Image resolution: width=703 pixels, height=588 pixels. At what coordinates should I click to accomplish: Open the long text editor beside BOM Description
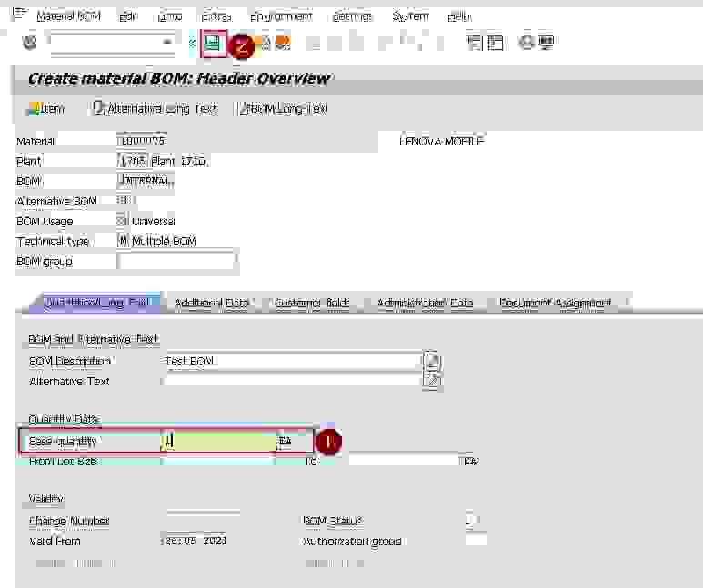coord(431,361)
